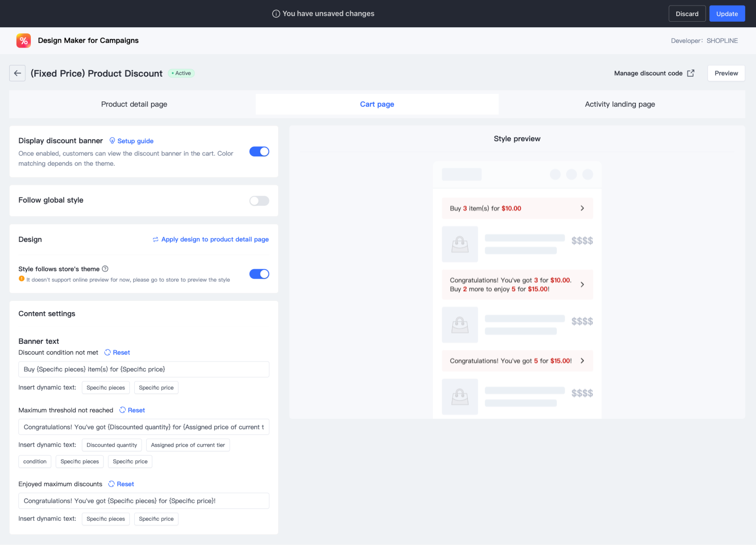Image resolution: width=756 pixels, height=545 pixels.
Task: Open the Activity landing page tab
Action: [620, 104]
